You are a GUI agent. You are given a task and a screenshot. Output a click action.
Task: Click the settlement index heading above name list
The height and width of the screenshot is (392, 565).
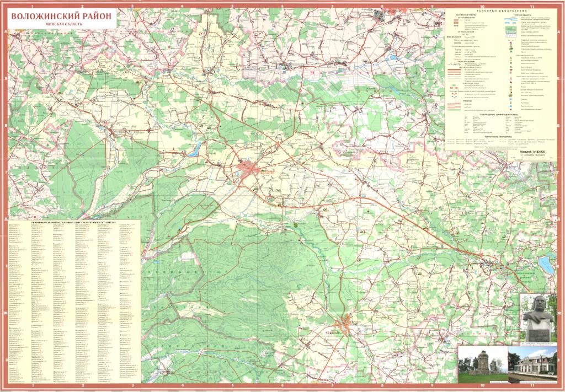pos(73,222)
